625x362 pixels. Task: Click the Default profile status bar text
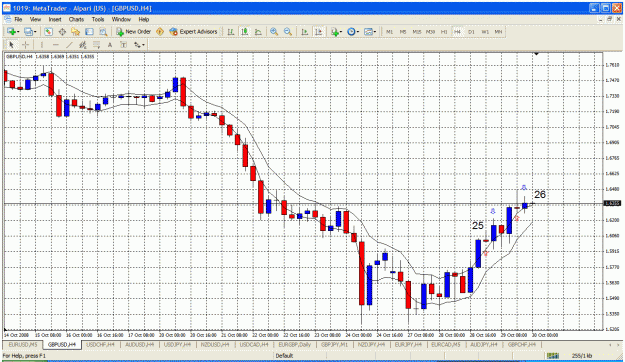(284, 356)
